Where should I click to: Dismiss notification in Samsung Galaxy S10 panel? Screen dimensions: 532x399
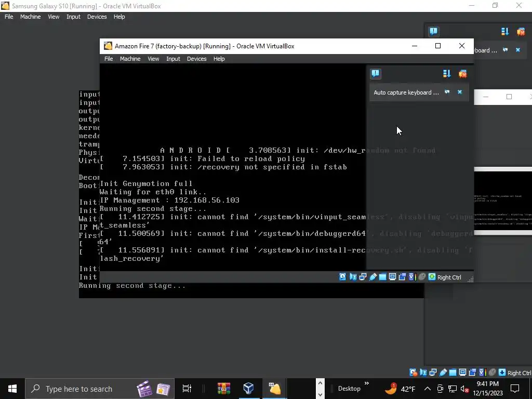click(518, 50)
